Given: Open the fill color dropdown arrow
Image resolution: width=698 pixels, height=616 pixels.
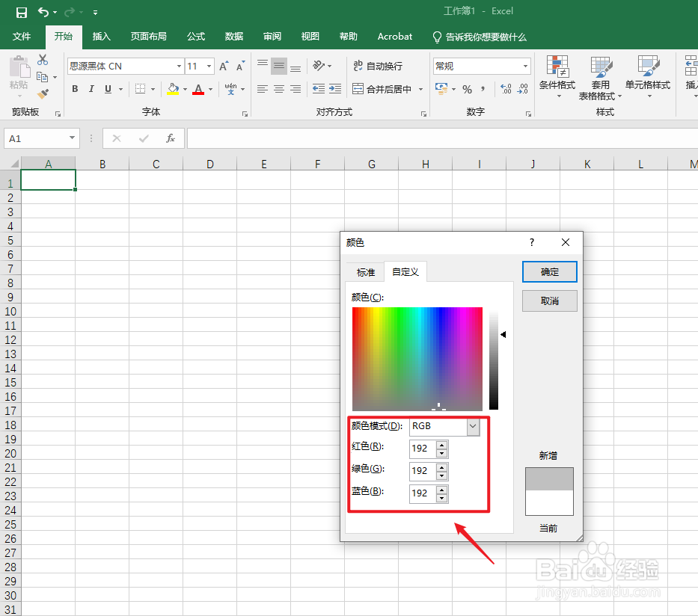Looking at the screenshot, I should tap(186, 90).
